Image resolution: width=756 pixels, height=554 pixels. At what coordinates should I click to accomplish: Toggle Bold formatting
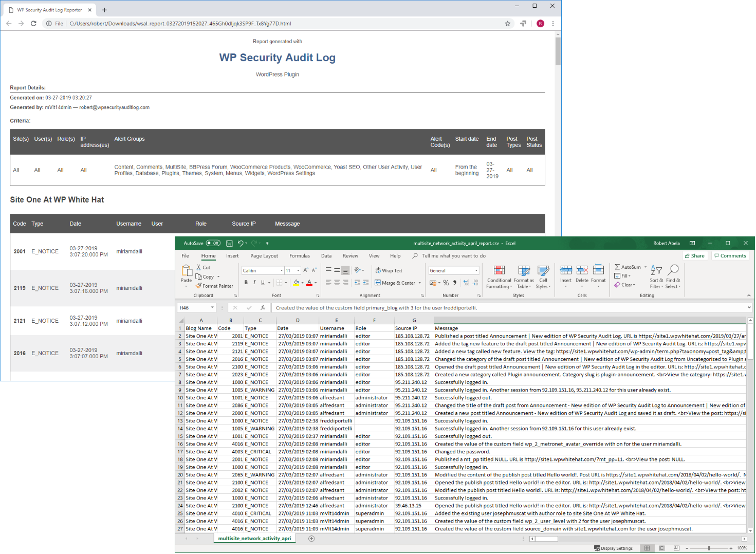(246, 283)
